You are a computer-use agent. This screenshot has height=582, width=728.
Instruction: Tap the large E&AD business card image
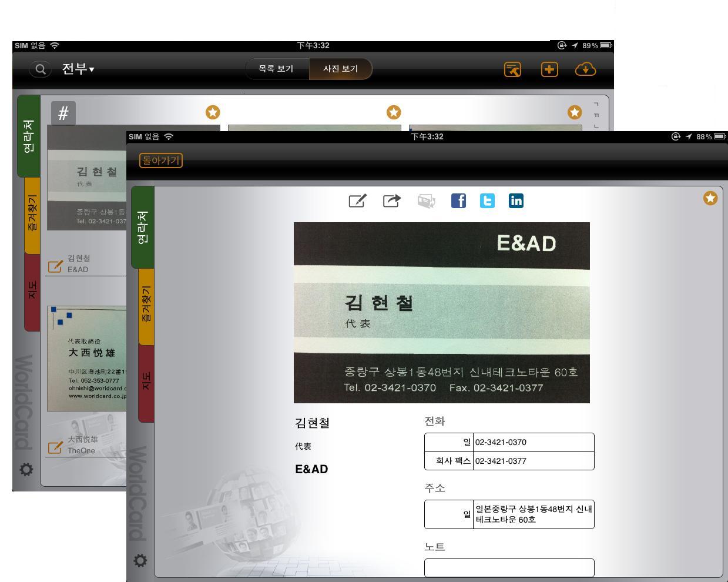pos(441,312)
